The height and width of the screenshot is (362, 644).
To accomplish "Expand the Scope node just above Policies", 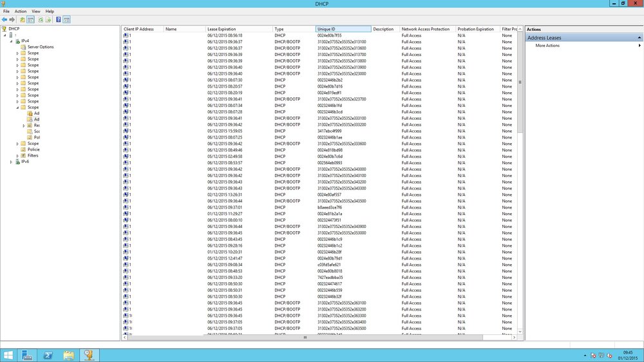I will click(x=17, y=144).
